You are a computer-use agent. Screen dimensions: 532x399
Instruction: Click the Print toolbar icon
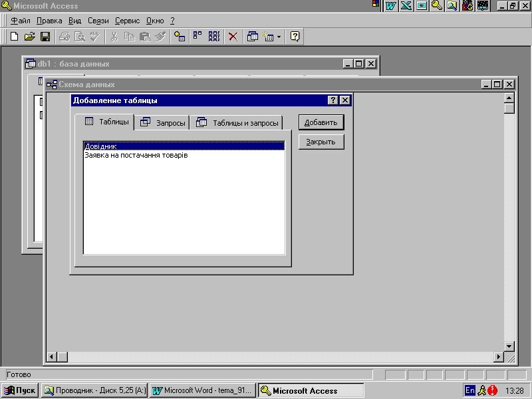point(64,37)
